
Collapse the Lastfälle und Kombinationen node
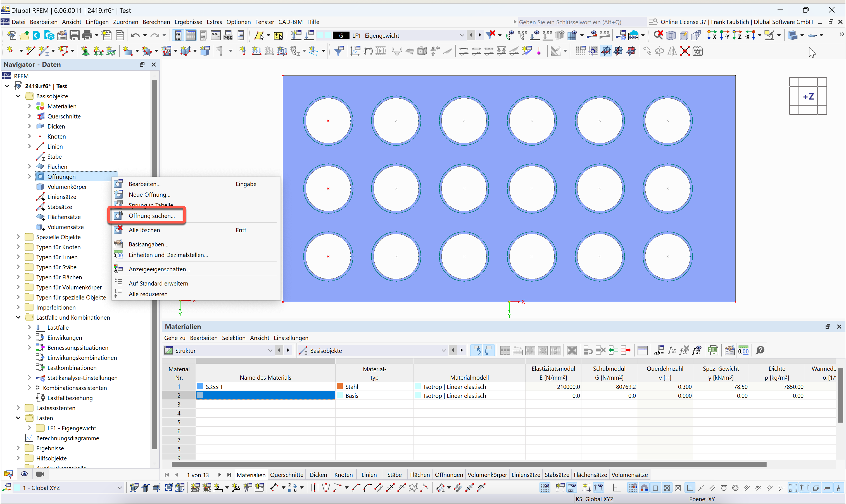pyautogui.click(x=18, y=317)
